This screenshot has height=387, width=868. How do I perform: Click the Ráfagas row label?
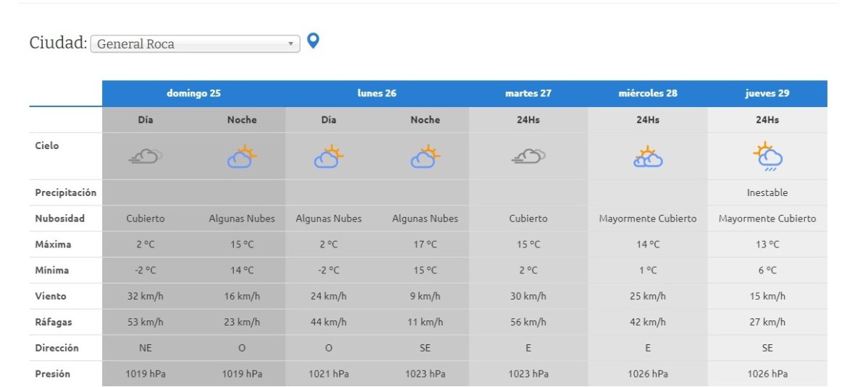click(53, 322)
